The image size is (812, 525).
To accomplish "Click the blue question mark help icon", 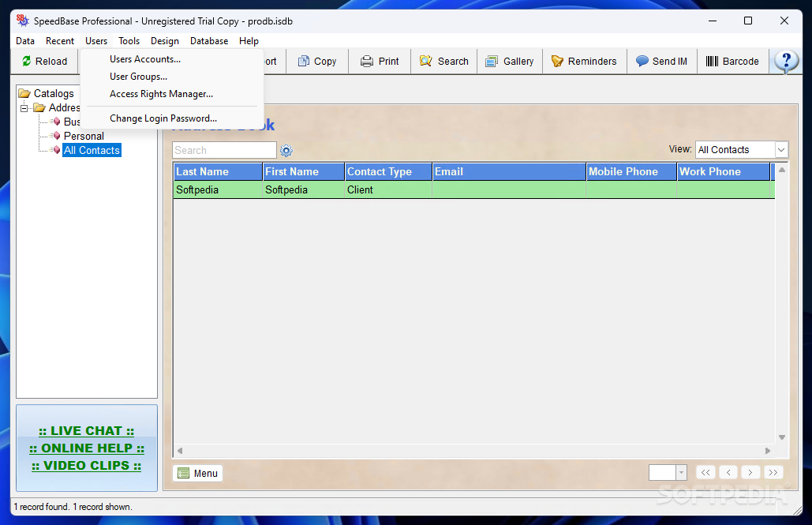I will coord(786,62).
